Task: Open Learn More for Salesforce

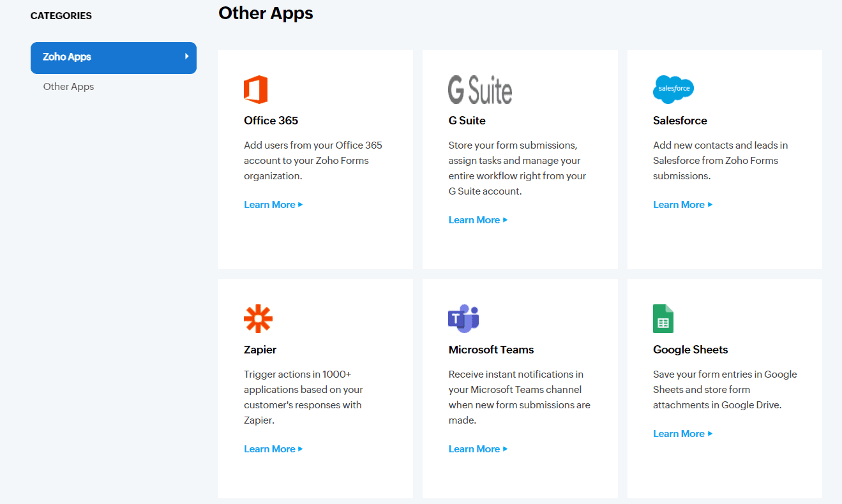Action: tap(683, 205)
